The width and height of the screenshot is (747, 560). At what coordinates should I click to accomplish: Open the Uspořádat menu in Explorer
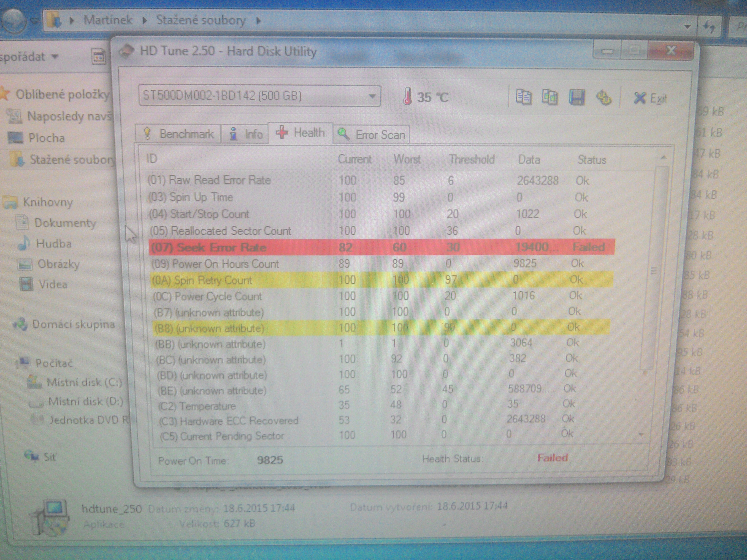(29, 57)
